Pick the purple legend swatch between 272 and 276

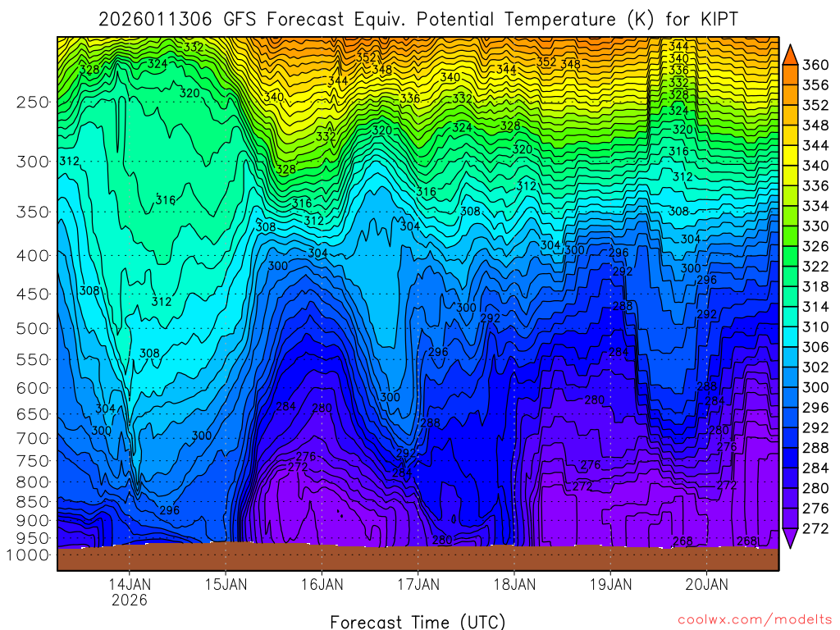[x=790, y=519]
